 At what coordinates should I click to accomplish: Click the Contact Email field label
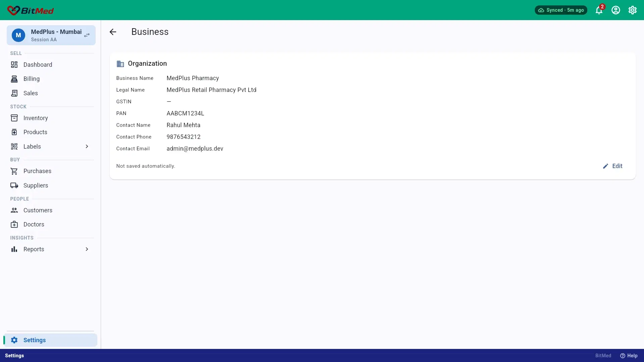(133, 149)
